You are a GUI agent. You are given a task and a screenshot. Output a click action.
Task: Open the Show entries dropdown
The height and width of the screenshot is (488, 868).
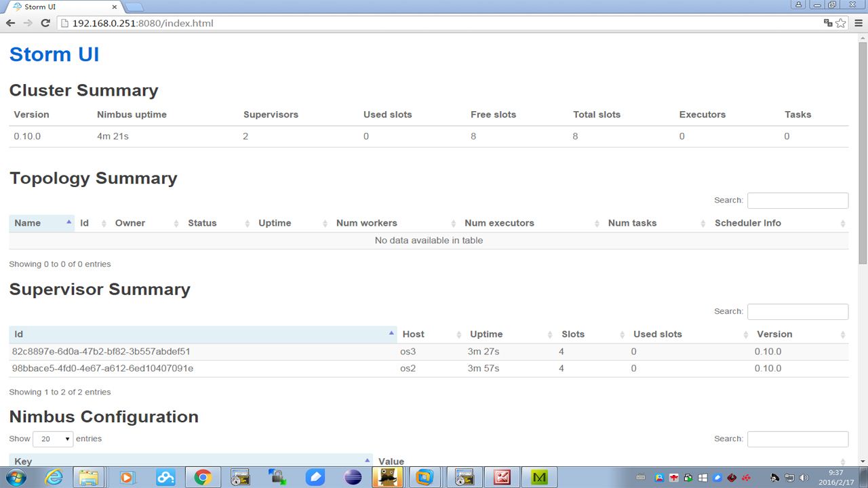pos(53,439)
